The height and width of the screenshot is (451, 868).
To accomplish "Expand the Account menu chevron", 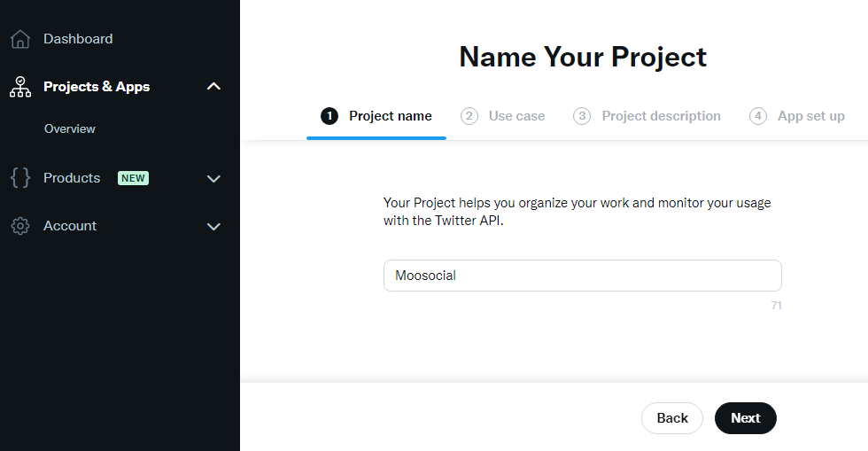I will [213, 226].
